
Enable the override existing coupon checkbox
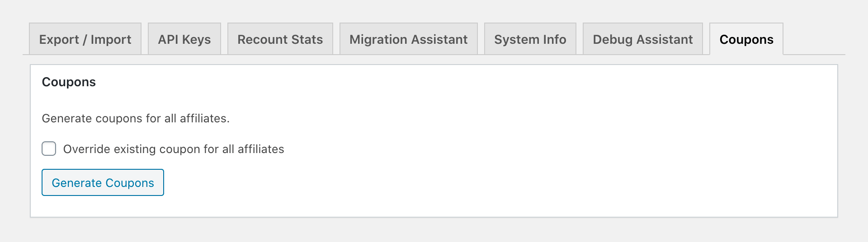click(x=49, y=149)
